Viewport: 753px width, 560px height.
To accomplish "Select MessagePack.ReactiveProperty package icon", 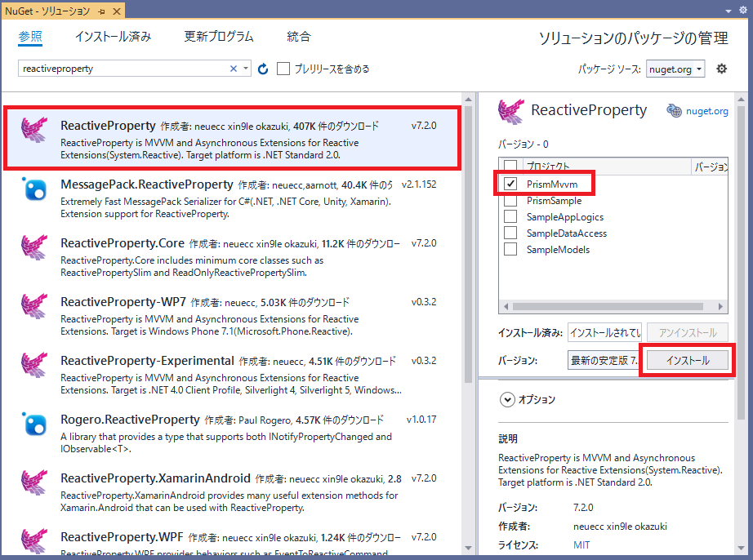I will click(34, 189).
